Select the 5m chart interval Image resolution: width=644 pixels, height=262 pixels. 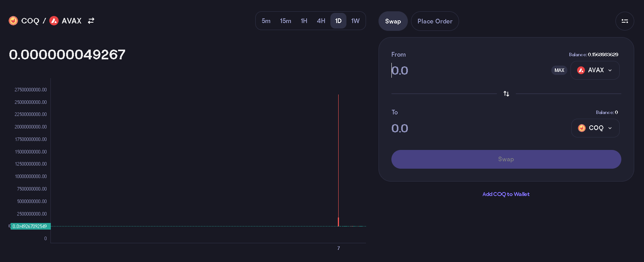(x=266, y=21)
